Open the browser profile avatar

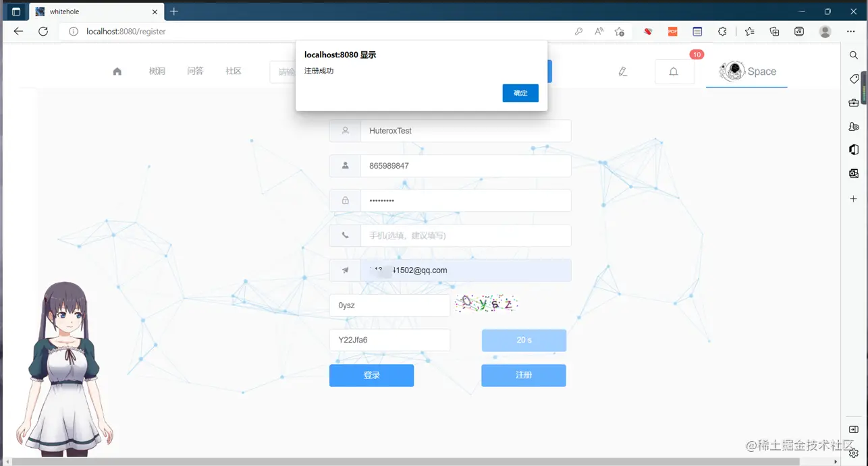tap(825, 31)
